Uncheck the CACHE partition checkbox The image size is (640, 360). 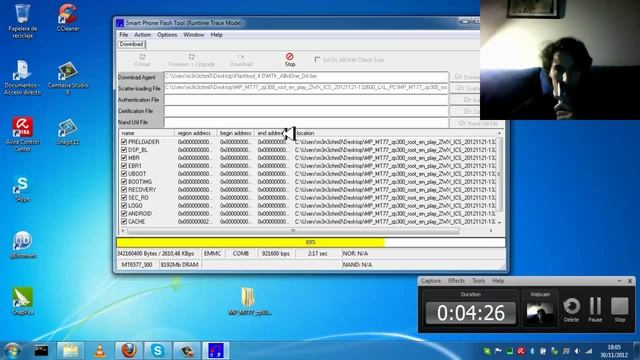[x=124, y=221]
